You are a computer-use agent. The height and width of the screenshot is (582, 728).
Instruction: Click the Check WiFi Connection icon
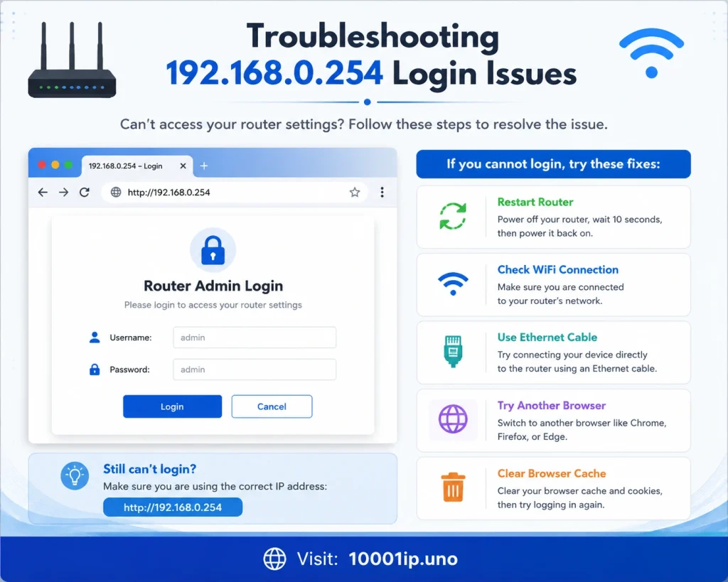pyautogui.click(x=453, y=284)
